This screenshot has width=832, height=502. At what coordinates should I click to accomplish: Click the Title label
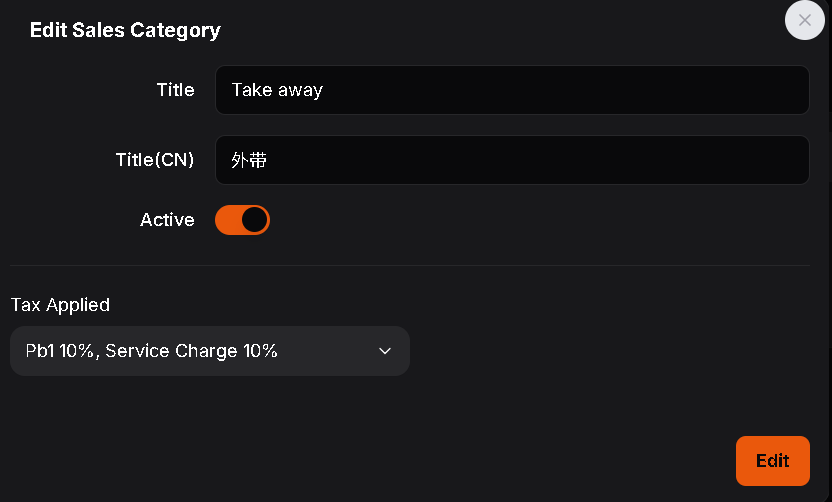click(x=175, y=90)
